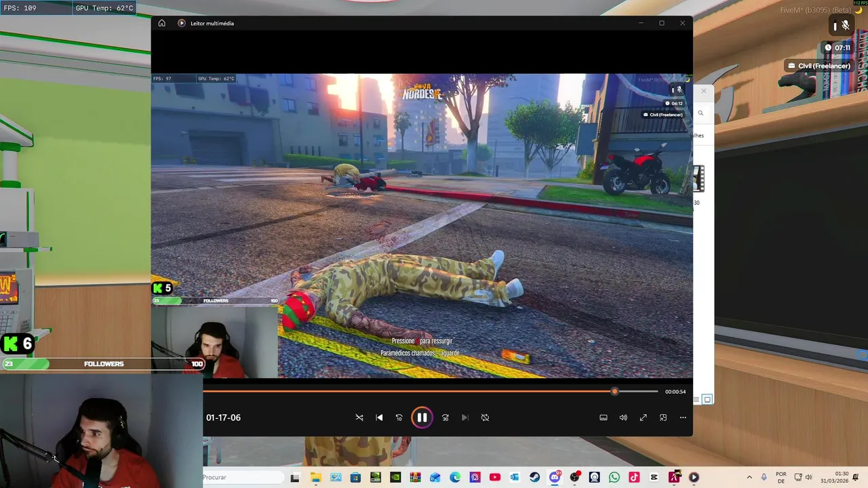Screen dimensions: 868x488
Task: Show hidden system tray icons
Action: (749, 477)
